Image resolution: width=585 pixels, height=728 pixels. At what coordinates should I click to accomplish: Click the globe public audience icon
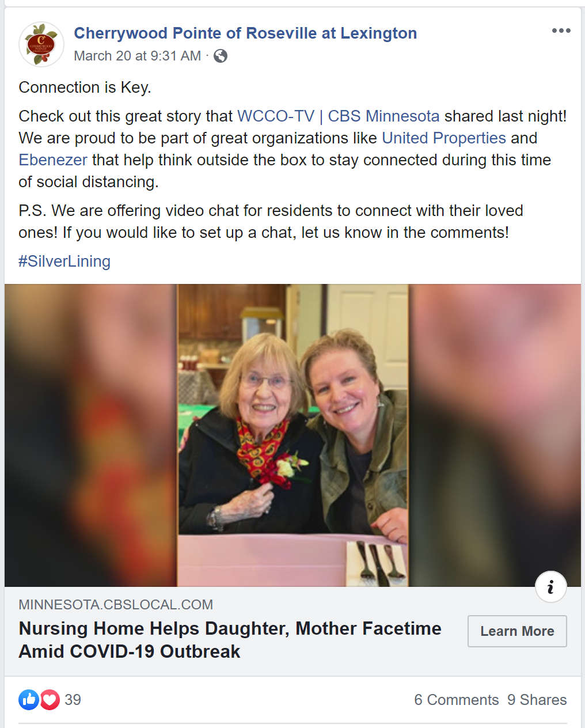(x=221, y=56)
